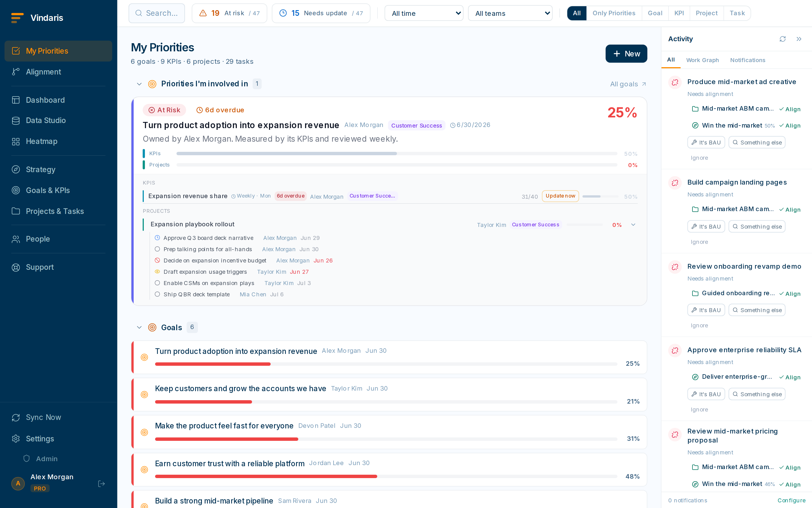This screenshot has width=812, height=508.
Task: Click the New button
Action: click(626, 54)
